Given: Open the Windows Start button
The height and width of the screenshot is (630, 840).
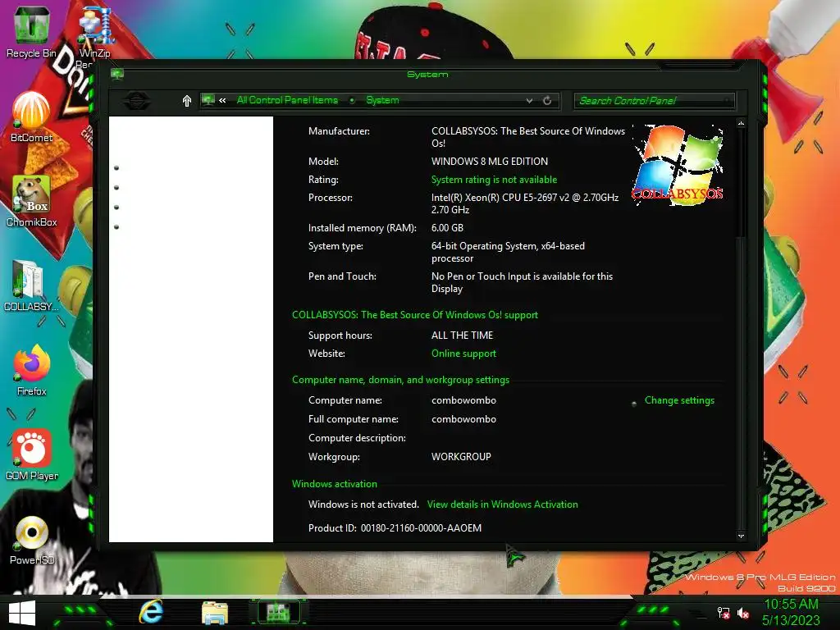Looking at the screenshot, I should click(x=22, y=613).
